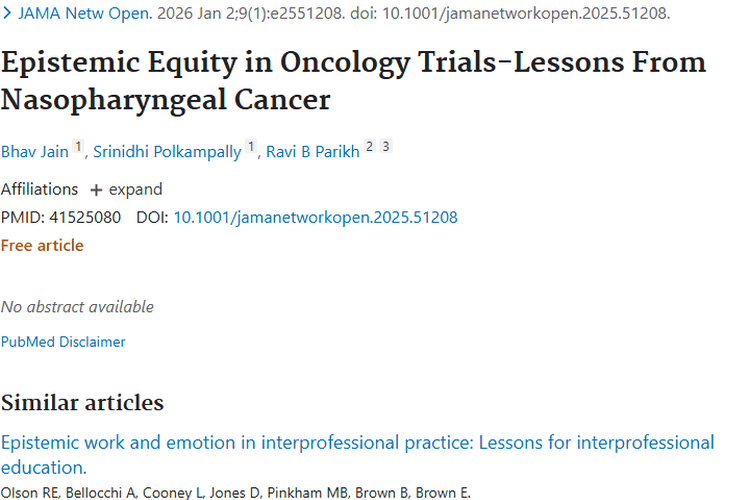
Task: Click the Olson RE author list line
Action: coord(235,491)
